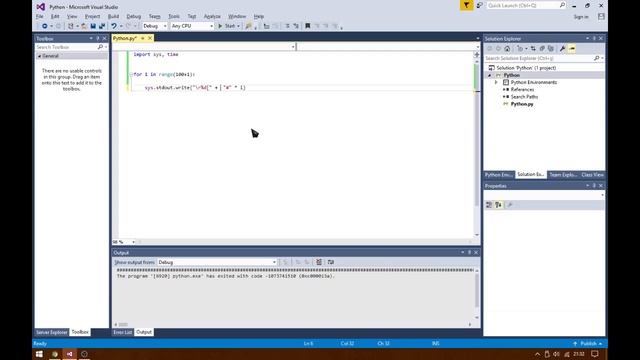This screenshot has height=360, width=640.
Task: Open Properties via the wrench icon
Action: tap(562, 49)
